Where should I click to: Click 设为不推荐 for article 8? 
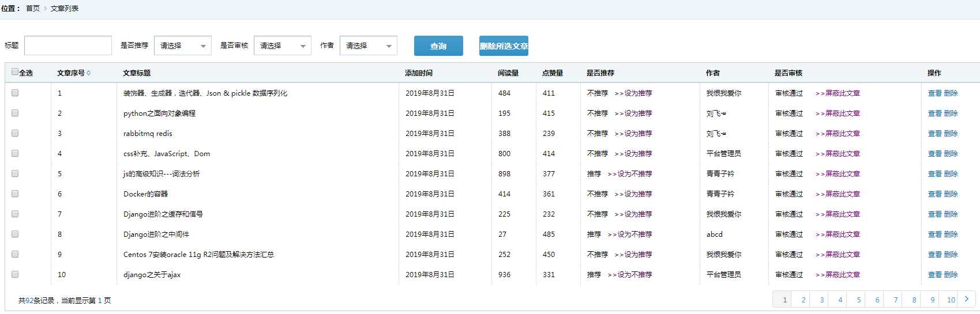click(x=630, y=234)
